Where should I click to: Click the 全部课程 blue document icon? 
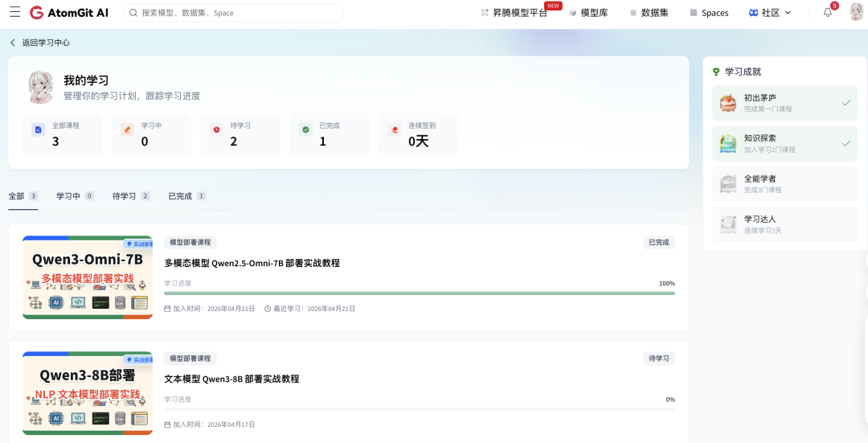(39, 129)
